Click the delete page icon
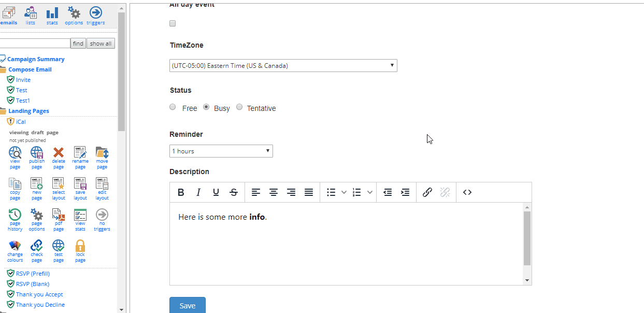This screenshot has height=313, width=644. click(59, 153)
